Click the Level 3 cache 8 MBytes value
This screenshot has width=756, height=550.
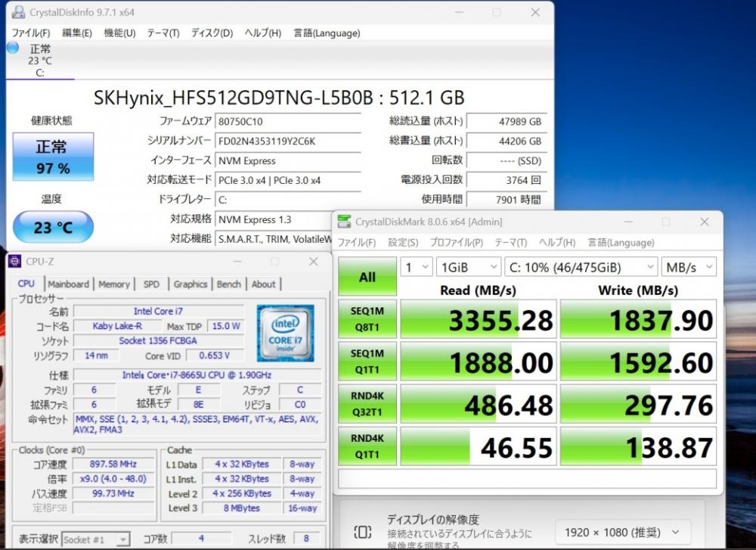(x=242, y=508)
